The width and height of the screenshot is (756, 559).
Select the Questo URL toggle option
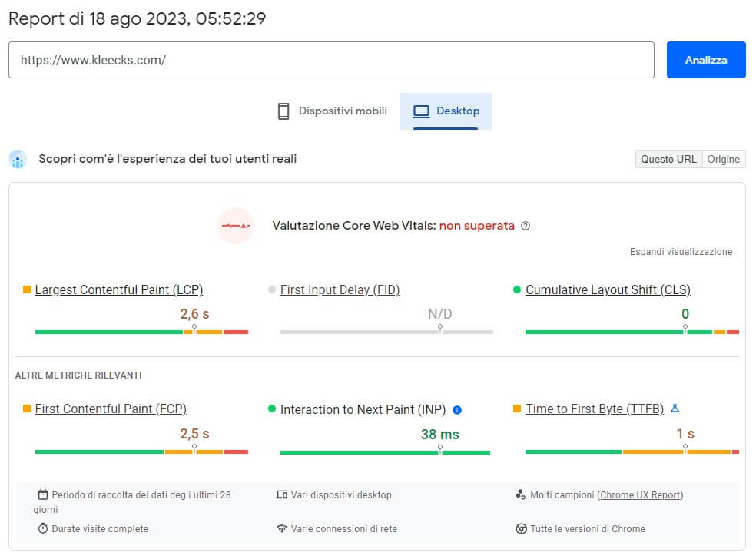(x=668, y=159)
